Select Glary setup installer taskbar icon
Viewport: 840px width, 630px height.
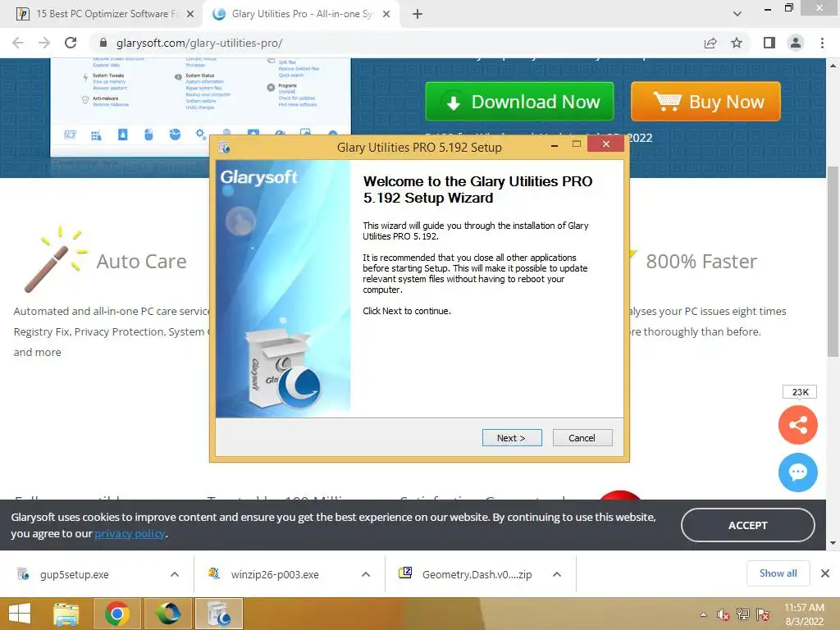point(218,614)
